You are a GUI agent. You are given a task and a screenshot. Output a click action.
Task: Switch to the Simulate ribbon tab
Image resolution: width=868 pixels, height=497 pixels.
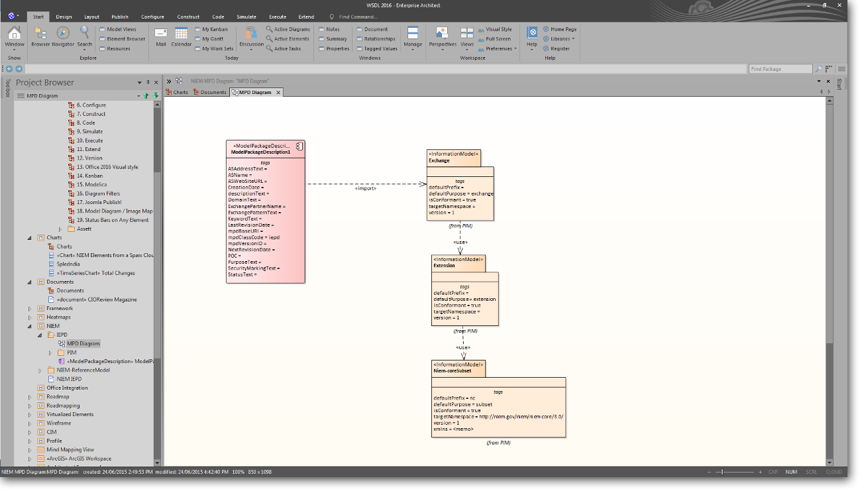coord(246,17)
